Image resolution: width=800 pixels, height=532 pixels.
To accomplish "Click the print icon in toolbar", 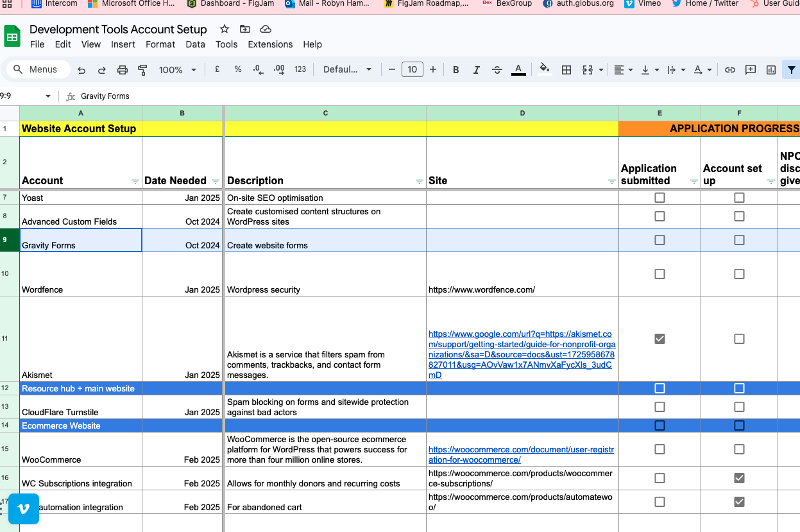I will coord(123,70).
